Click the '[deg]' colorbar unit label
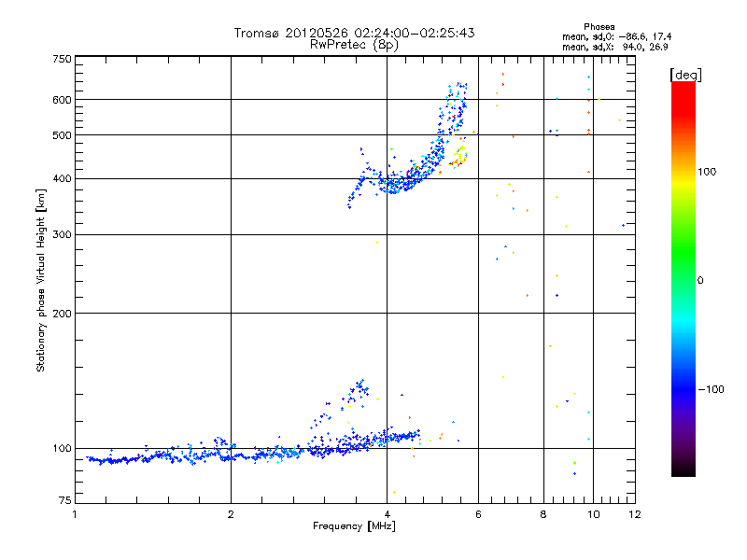Screen dimensions: 747x560 (685, 75)
